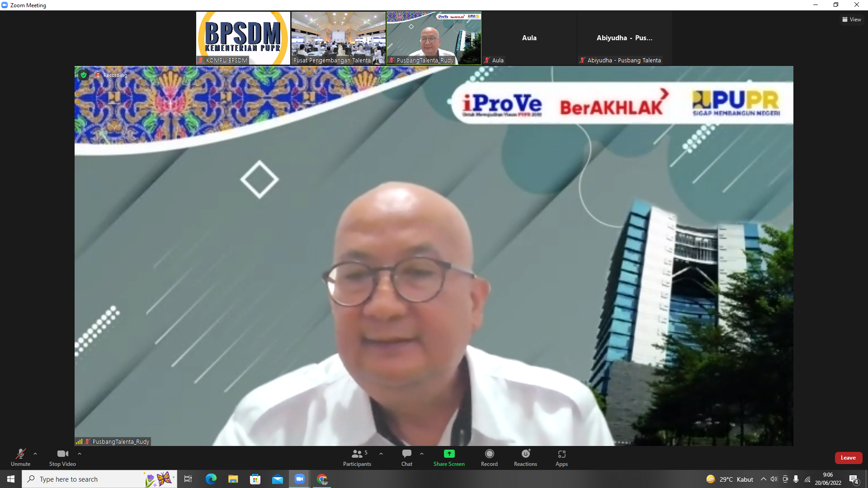The height and width of the screenshot is (488, 868).
Task: Click the signal strength bars icon
Action: (79, 441)
